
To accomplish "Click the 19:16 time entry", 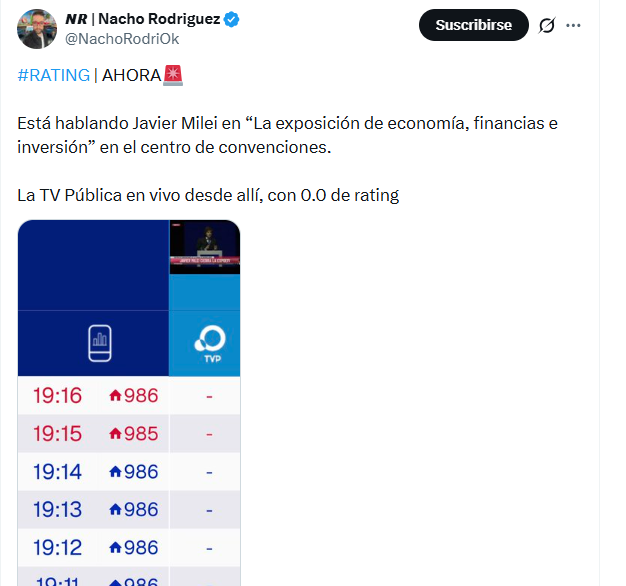I will pos(57,396).
